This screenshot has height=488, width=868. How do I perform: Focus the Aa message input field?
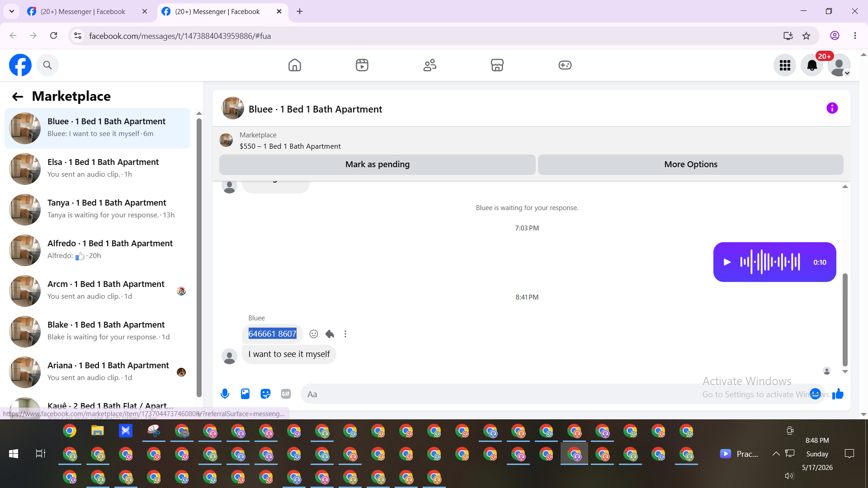556,394
